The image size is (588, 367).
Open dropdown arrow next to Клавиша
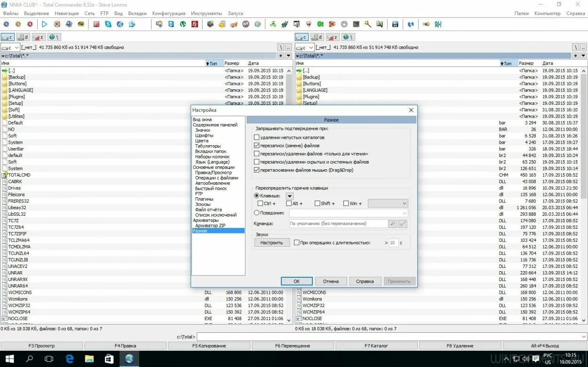[x=290, y=196]
